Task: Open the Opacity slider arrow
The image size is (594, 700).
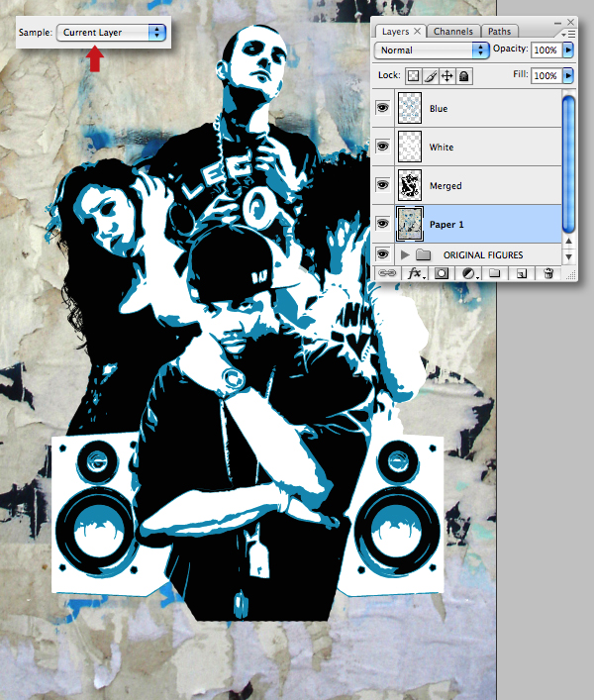Action: pos(568,50)
